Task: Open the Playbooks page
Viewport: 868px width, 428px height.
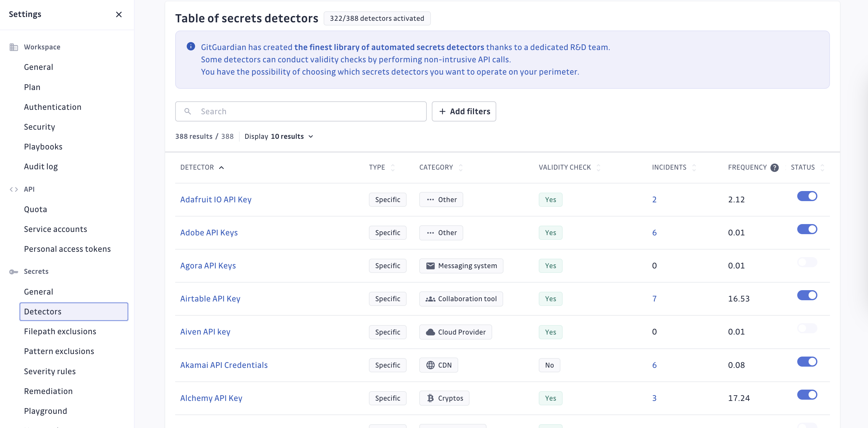Action: pos(43,147)
